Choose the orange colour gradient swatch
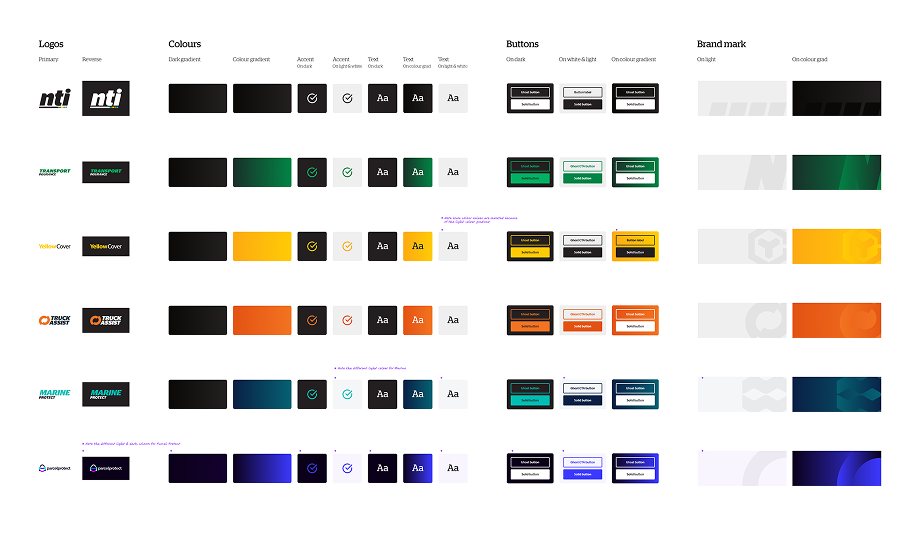Screen dimensions: 920x556 coord(262,320)
